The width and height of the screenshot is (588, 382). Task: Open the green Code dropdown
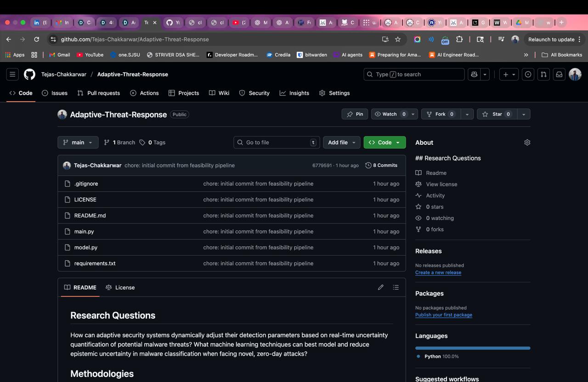tap(384, 143)
